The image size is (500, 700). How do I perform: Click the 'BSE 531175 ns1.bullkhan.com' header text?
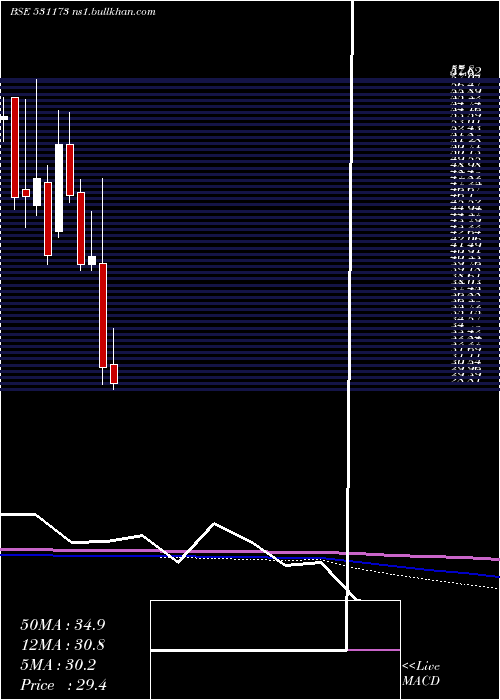(83, 12)
